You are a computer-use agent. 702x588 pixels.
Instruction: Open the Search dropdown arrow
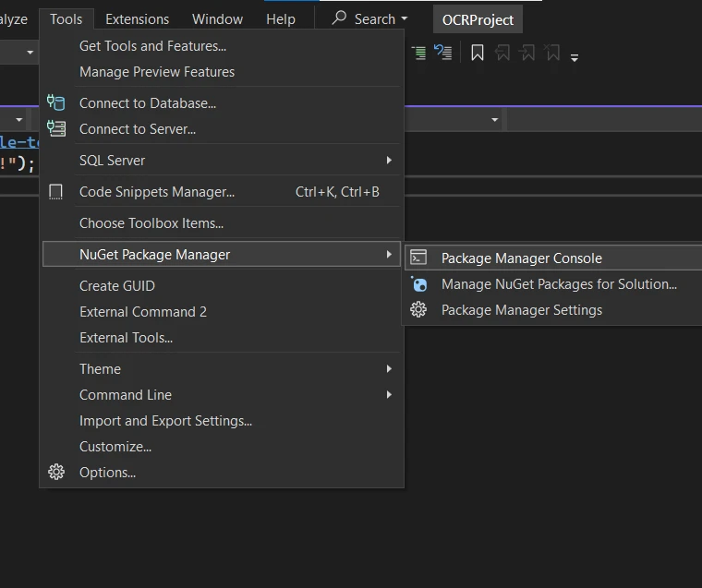[405, 19]
